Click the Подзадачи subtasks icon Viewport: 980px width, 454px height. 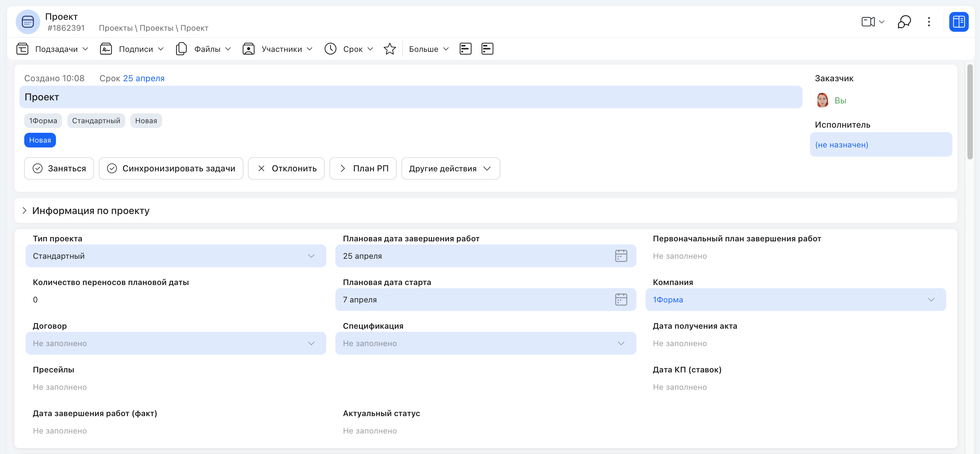tap(23, 49)
